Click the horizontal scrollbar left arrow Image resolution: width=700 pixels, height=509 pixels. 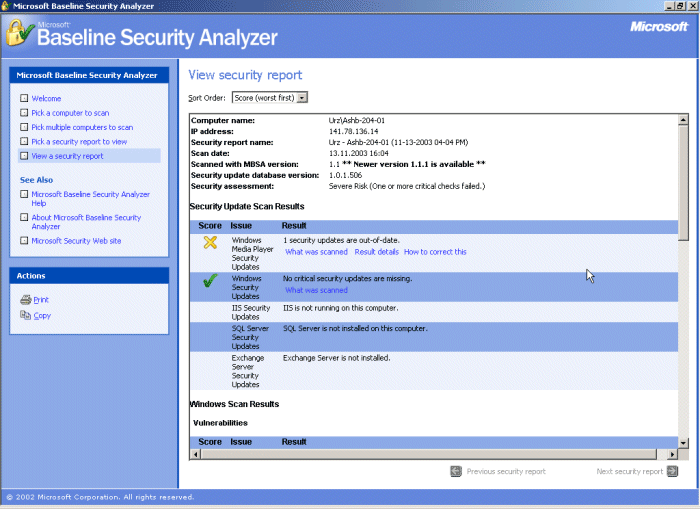[195, 454]
